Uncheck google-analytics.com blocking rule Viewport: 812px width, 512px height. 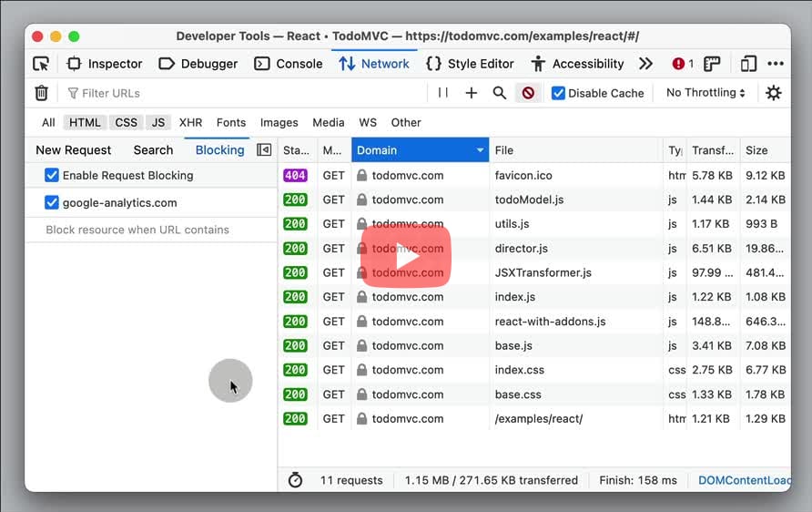[x=52, y=202]
